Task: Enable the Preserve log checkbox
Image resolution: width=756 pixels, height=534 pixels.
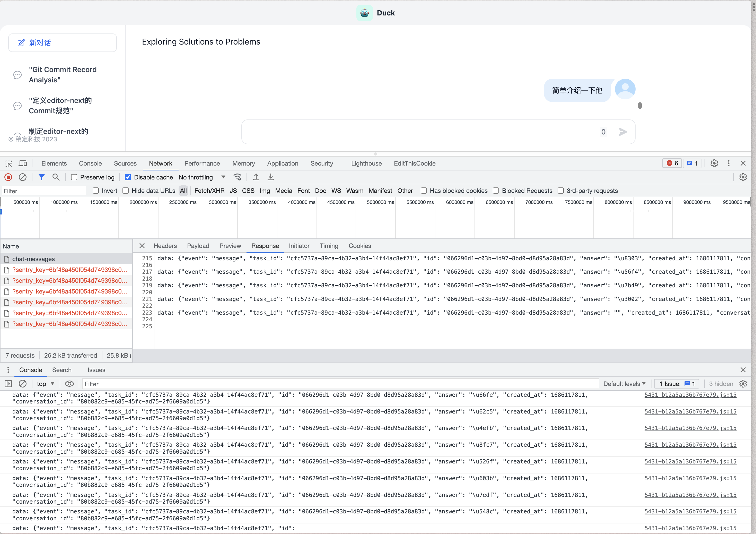Action: [x=74, y=177]
